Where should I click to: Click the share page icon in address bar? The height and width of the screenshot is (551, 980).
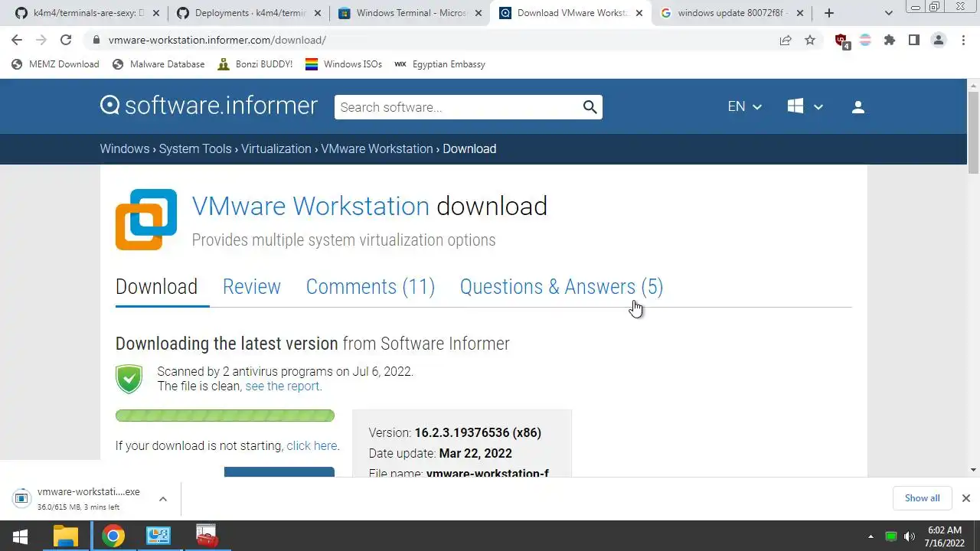tap(786, 41)
